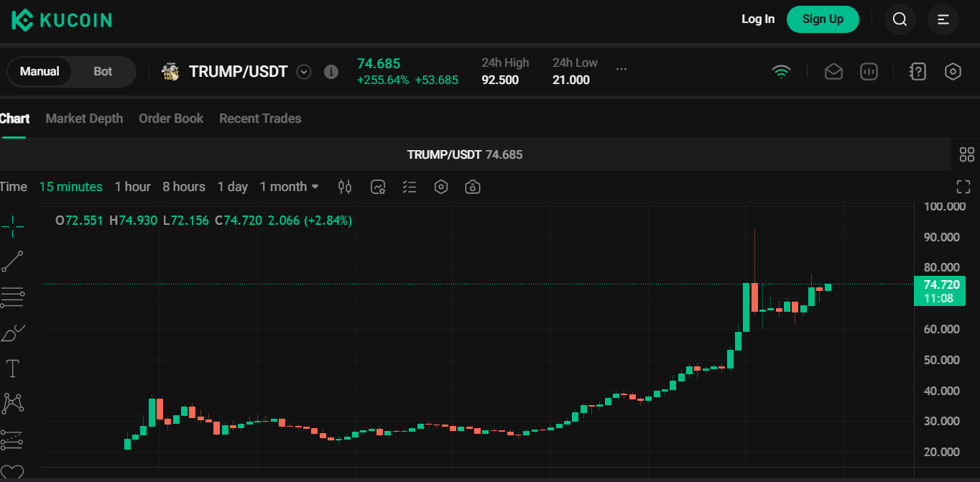The width and height of the screenshot is (980, 482).
Task: Select the forecast measurement tool
Action: (x=12, y=439)
